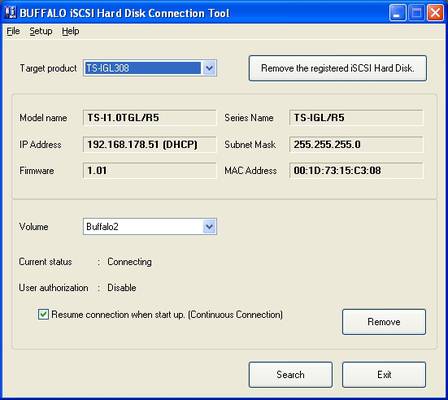Click the IP Address field

pyautogui.click(x=150, y=145)
